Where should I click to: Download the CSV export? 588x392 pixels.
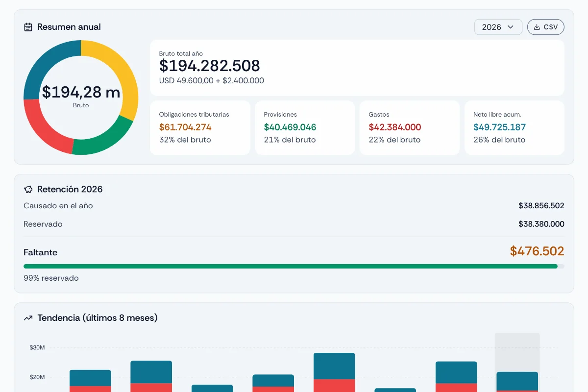coord(546,27)
